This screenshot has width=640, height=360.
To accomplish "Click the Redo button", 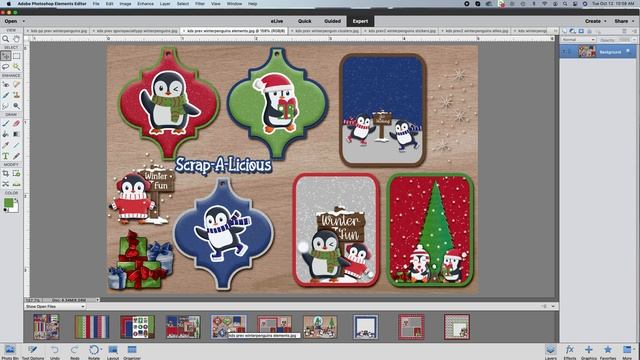I will point(75,351).
